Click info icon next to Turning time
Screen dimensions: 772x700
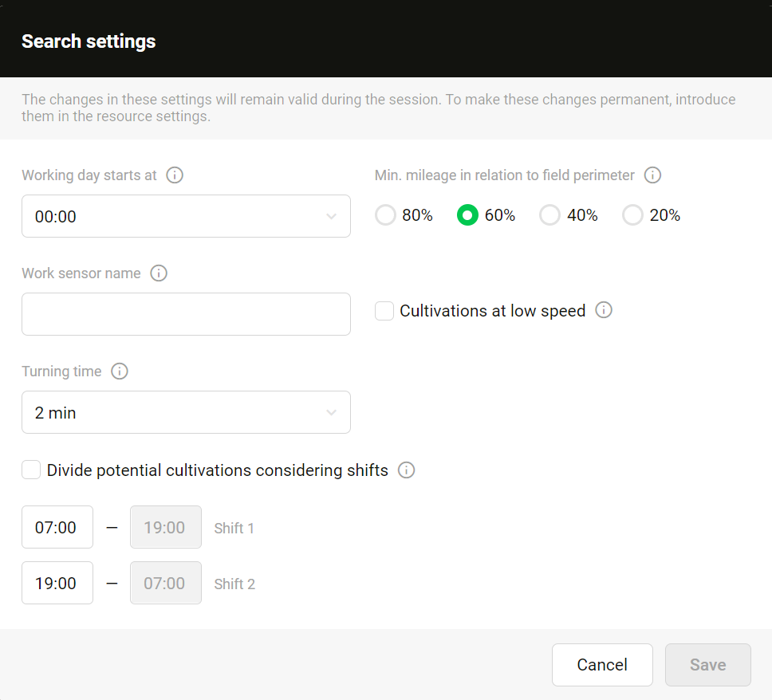click(120, 372)
